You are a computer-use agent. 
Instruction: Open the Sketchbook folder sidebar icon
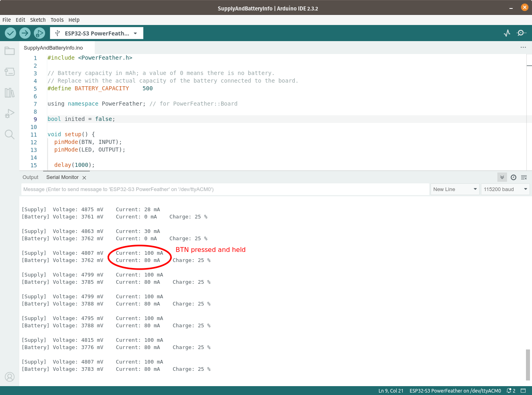click(10, 51)
